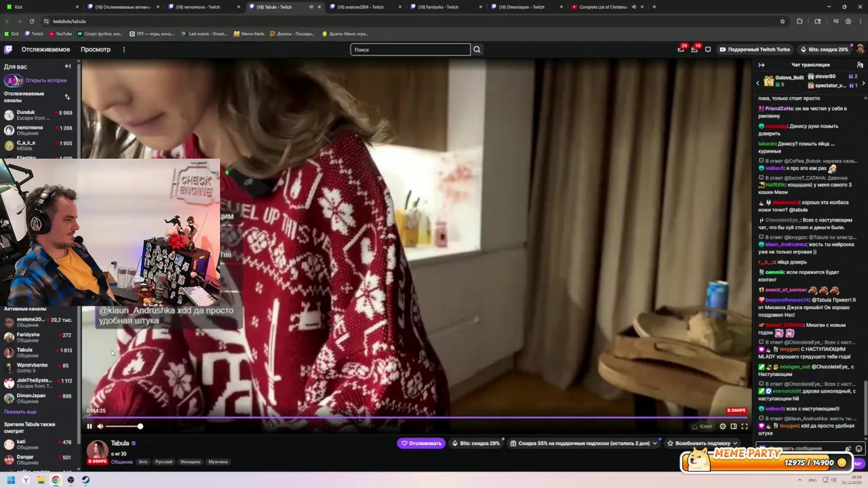Switch to the evelone2004 - Twitch tab
868x488 pixels.
(x=366, y=7)
